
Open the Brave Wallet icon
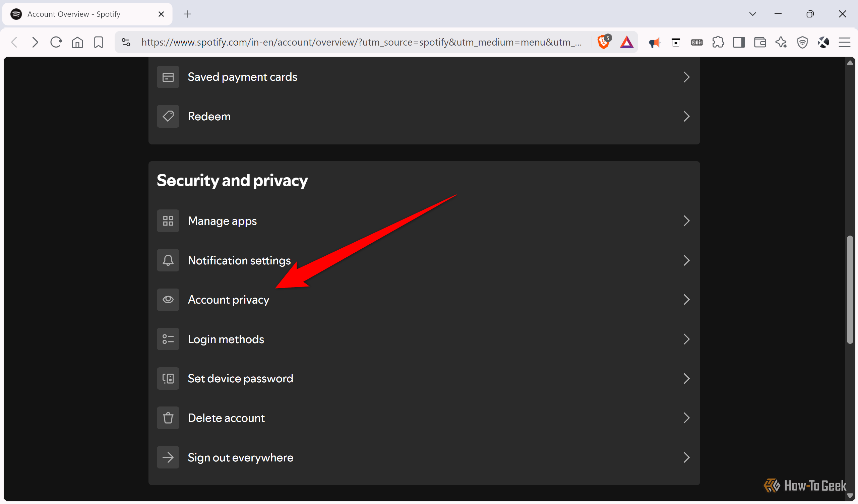pyautogui.click(x=760, y=42)
